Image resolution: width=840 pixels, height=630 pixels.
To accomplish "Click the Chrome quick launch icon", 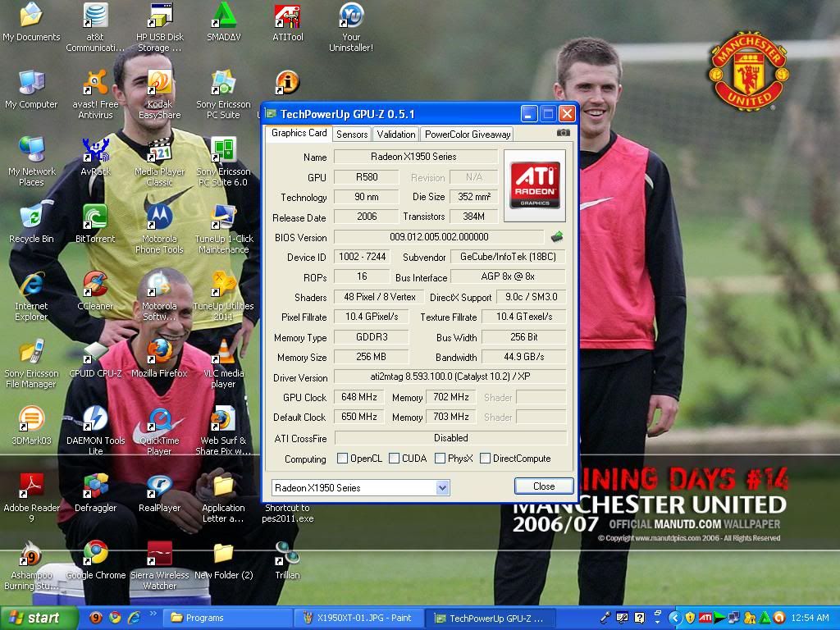I will click(115, 618).
